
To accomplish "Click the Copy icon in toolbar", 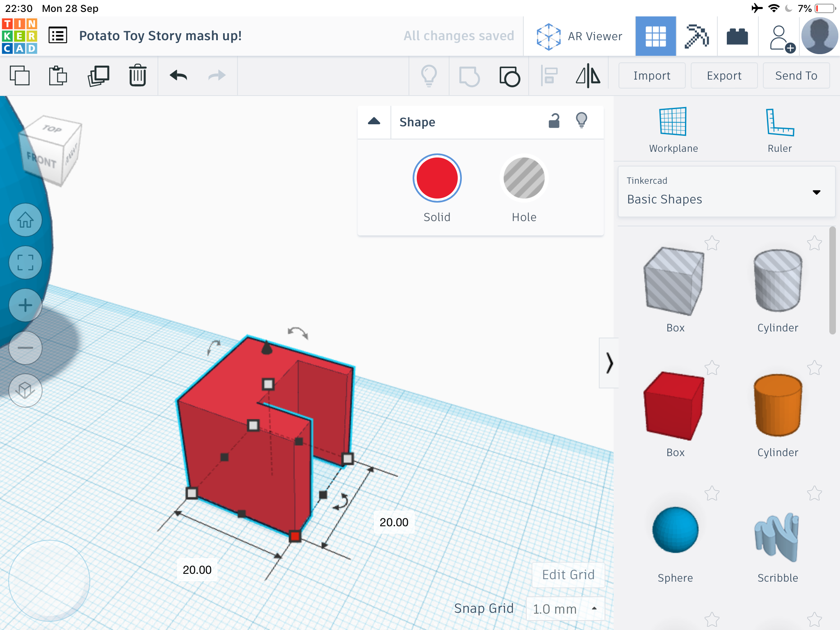I will pyautogui.click(x=19, y=75).
